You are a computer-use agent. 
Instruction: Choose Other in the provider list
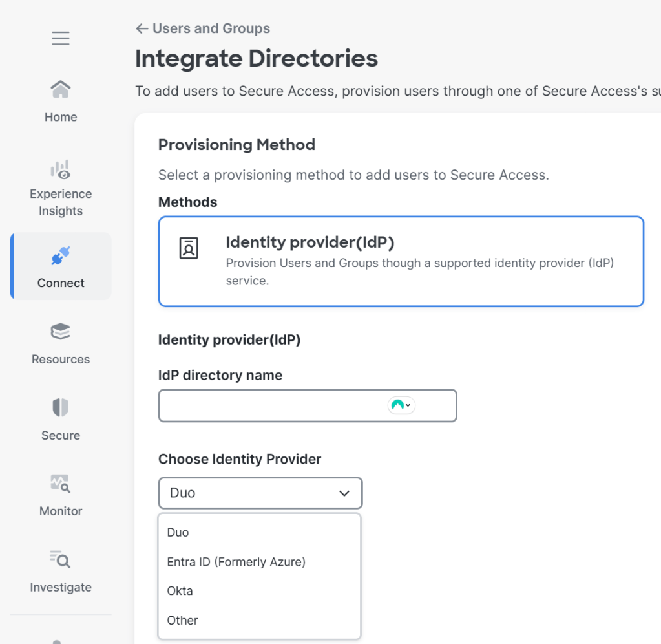click(x=183, y=621)
